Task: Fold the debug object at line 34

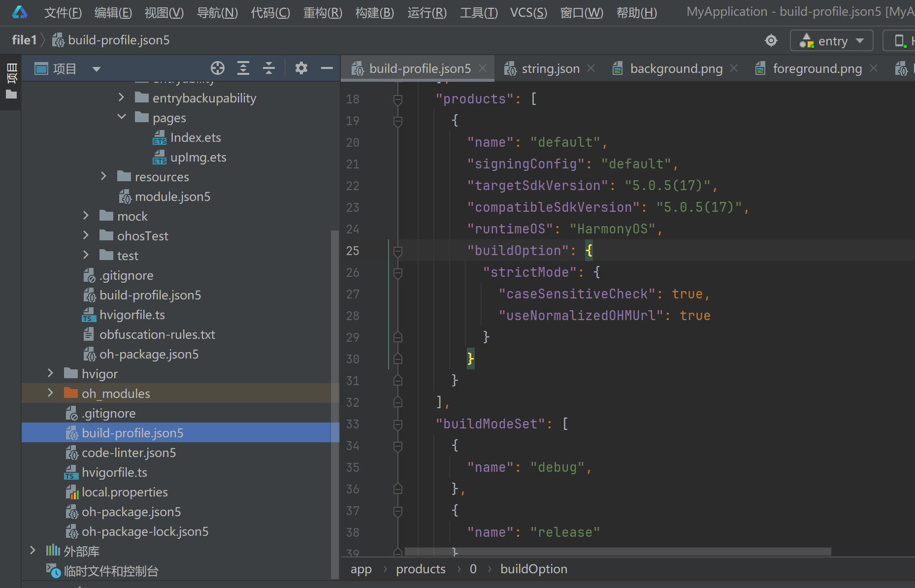Action: (x=398, y=446)
